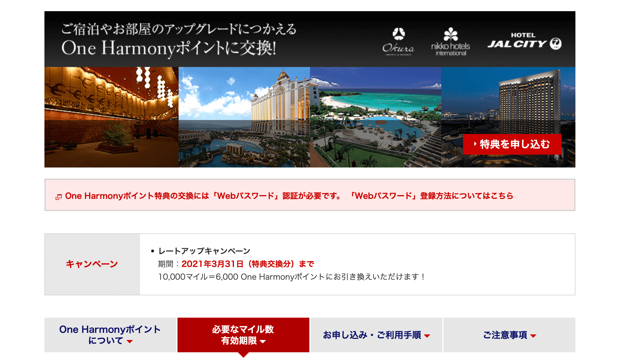
Task: Click the external link icon beside One Harmony notice
Action: [x=58, y=197]
